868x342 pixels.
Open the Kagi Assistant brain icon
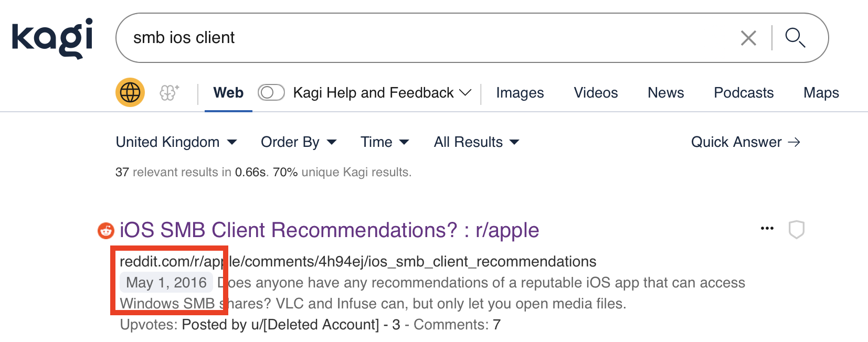coord(169,92)
